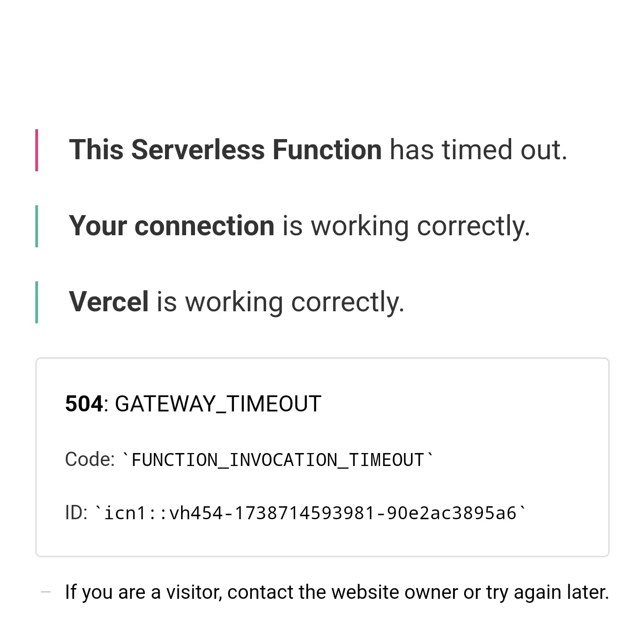Click the "ID:" label

pyautogui.click(x=76, y=513)
